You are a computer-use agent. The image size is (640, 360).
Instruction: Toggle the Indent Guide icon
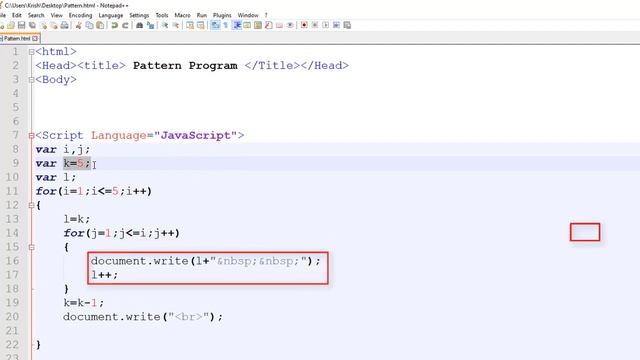pyautogui.click(x=236, y=25)
